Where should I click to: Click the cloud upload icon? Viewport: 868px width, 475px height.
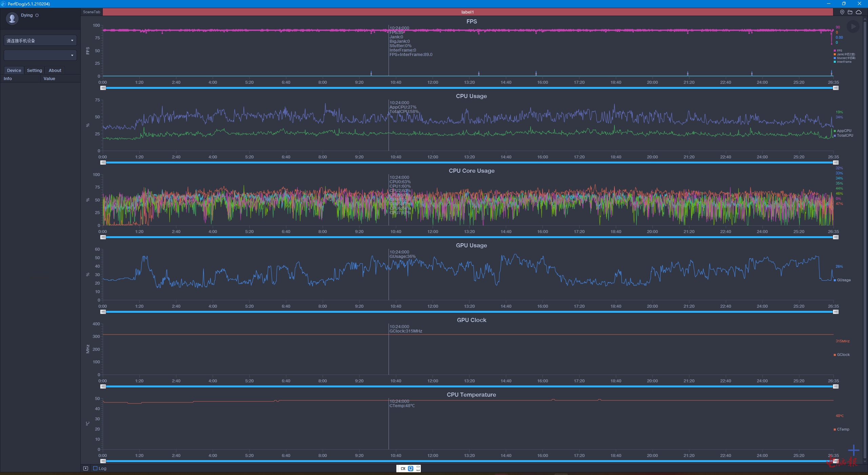859,12
